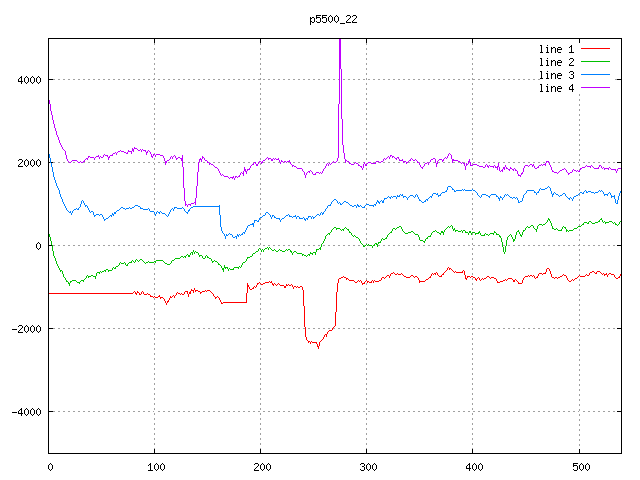Click the chart title p5500_22
The width and height of the screenshot is (640, 480).
335,19
